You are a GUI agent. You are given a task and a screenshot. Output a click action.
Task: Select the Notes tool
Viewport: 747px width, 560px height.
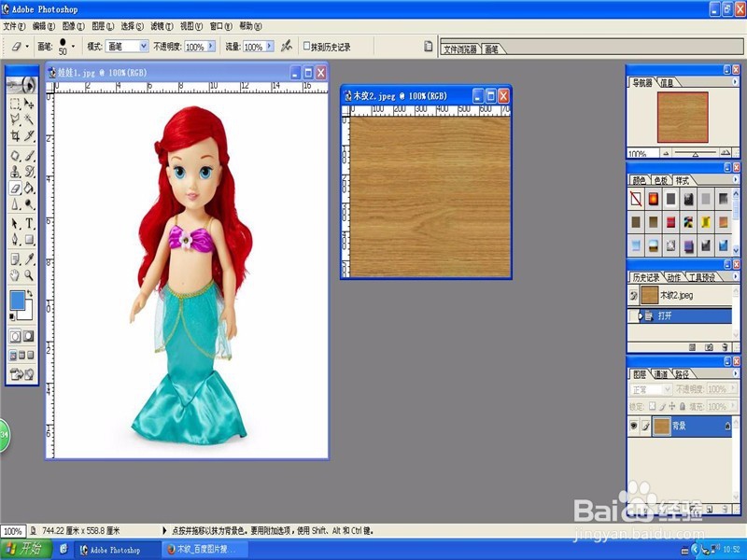pyautogui.click(x=15, y=259)
